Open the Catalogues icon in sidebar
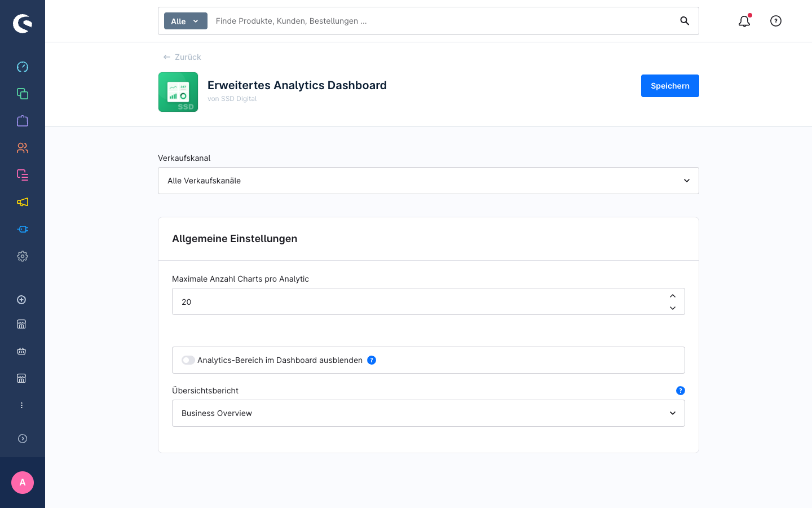 point(23,94)
